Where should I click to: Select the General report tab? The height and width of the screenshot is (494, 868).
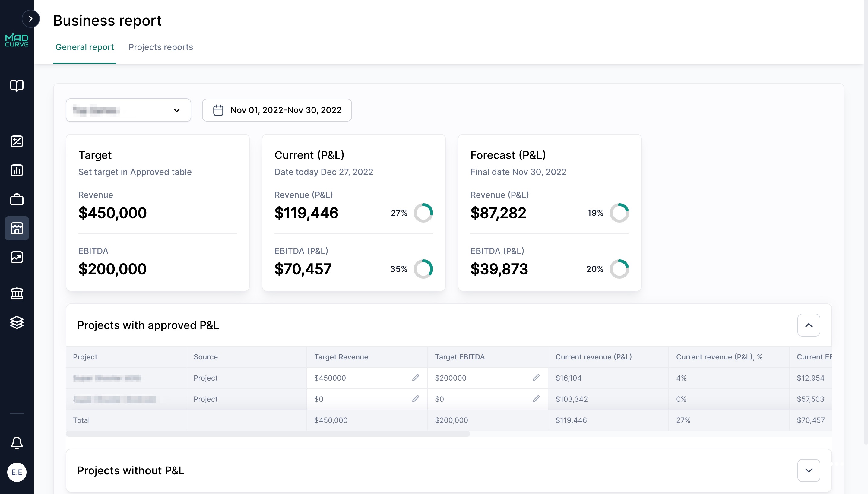(84, 47)
